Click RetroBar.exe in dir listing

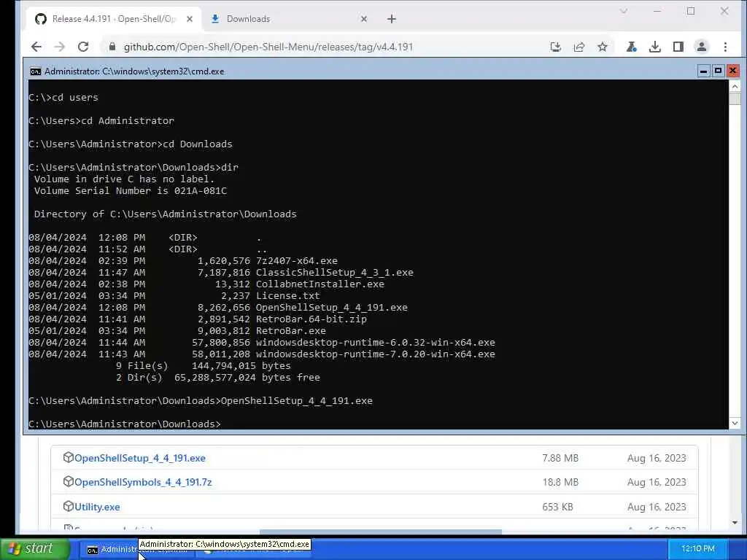pyautogui.click(x=291, y=331)
